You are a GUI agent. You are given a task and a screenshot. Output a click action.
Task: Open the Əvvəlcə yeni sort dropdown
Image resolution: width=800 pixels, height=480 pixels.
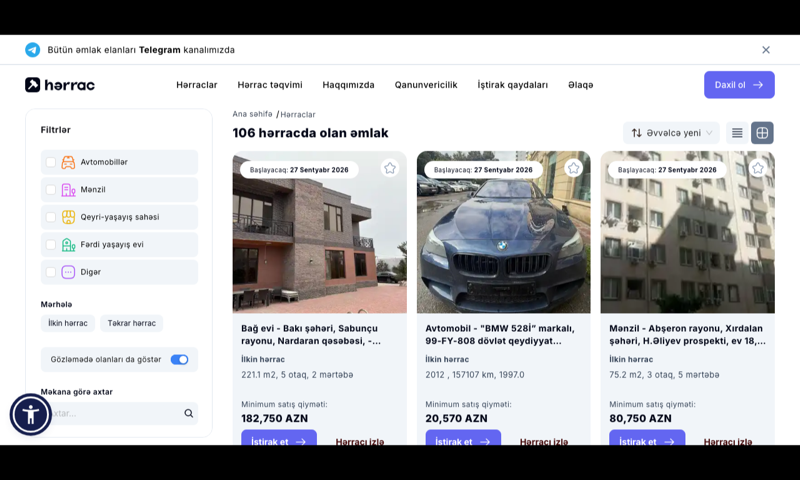point(671,133)
